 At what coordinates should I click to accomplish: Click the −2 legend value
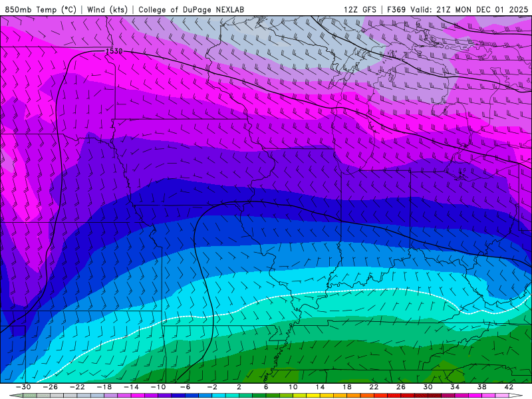[212, 387]
